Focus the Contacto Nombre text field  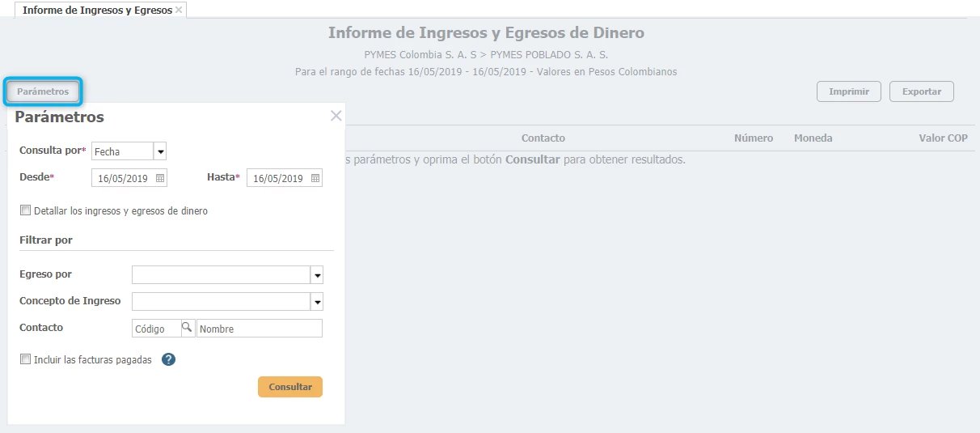tap(259, 329)
